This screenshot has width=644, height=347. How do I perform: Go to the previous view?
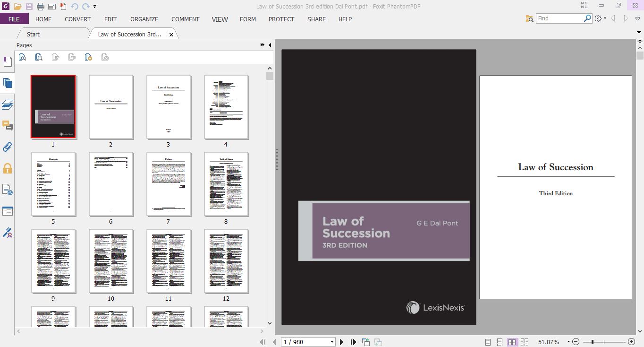coord(366,342)
